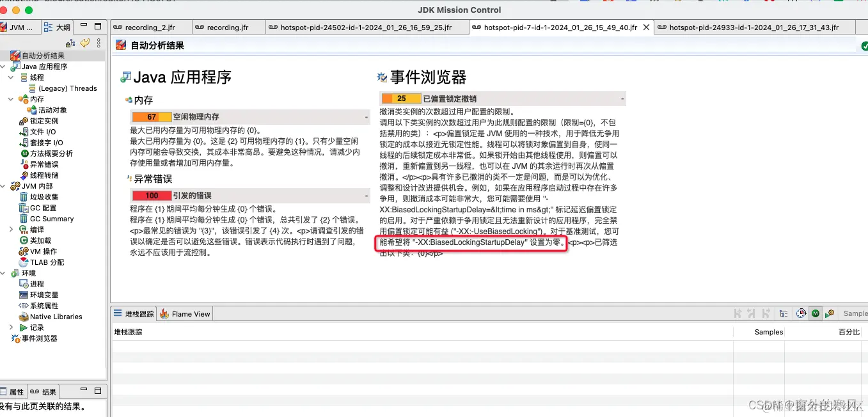Open 系统属性 page
The image size is (868, 417).
point(44,306)
